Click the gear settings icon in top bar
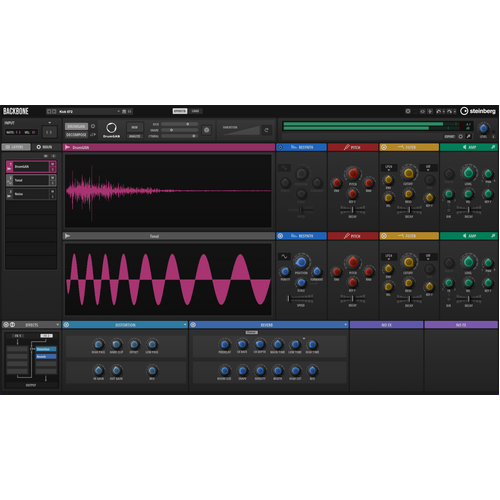 coord(408,111)
